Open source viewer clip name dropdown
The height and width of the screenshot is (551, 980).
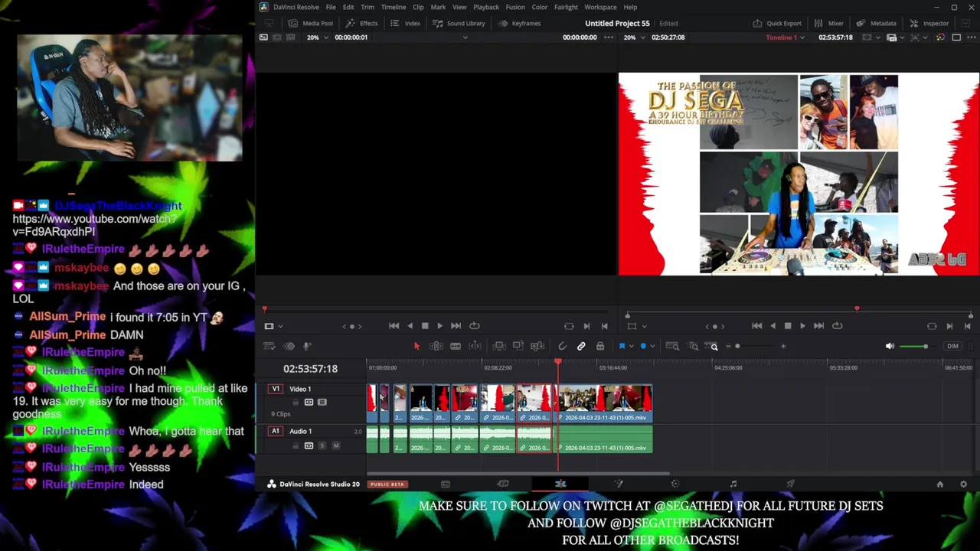[x=465, y=37]
